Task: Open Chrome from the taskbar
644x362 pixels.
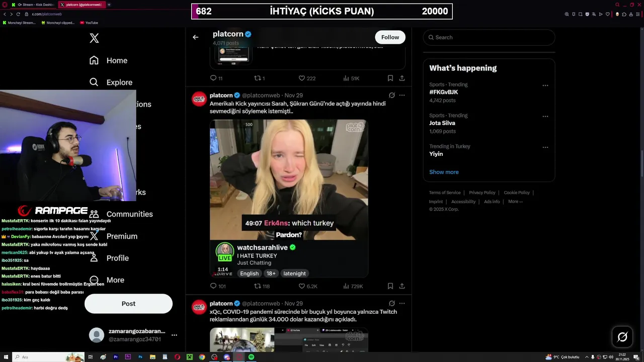Action: [x=202, y=357]
